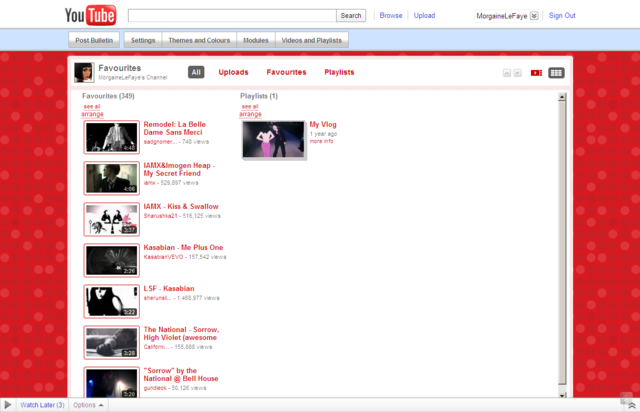640x412 pixels.
Task: Click scrollbar up arrow in channel list
Action: [562, 97]
